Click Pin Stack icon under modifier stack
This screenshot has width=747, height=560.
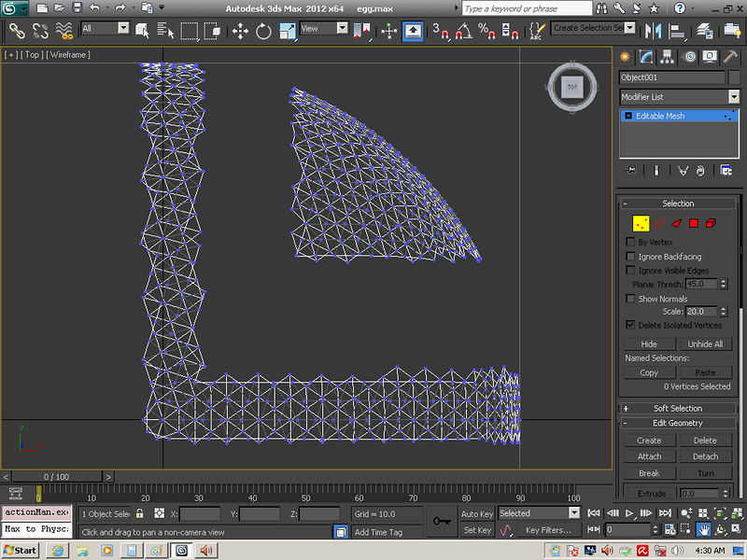pyautogui.click(x=631, y=170)
